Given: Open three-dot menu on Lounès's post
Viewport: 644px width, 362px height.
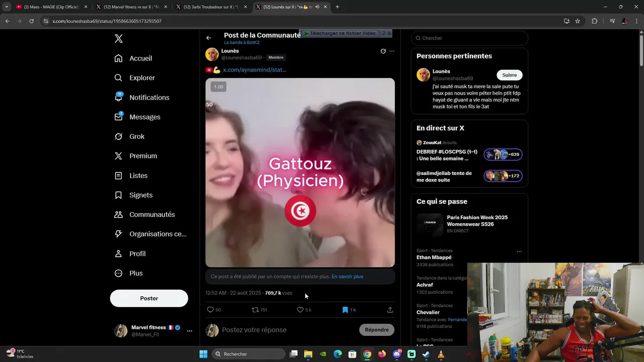Looking at the screenshot, I should [x=392, y=51].
